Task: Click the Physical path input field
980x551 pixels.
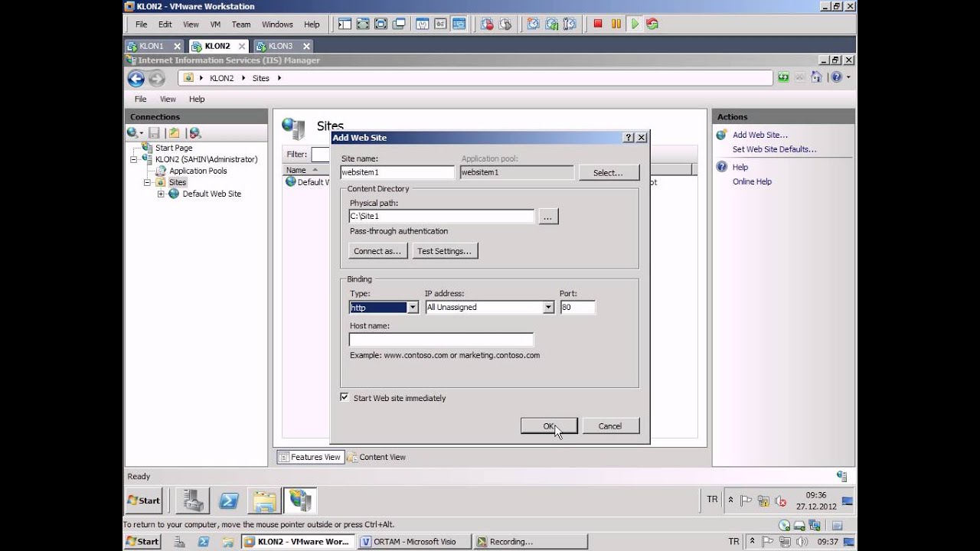Action: tap(442, 217)
